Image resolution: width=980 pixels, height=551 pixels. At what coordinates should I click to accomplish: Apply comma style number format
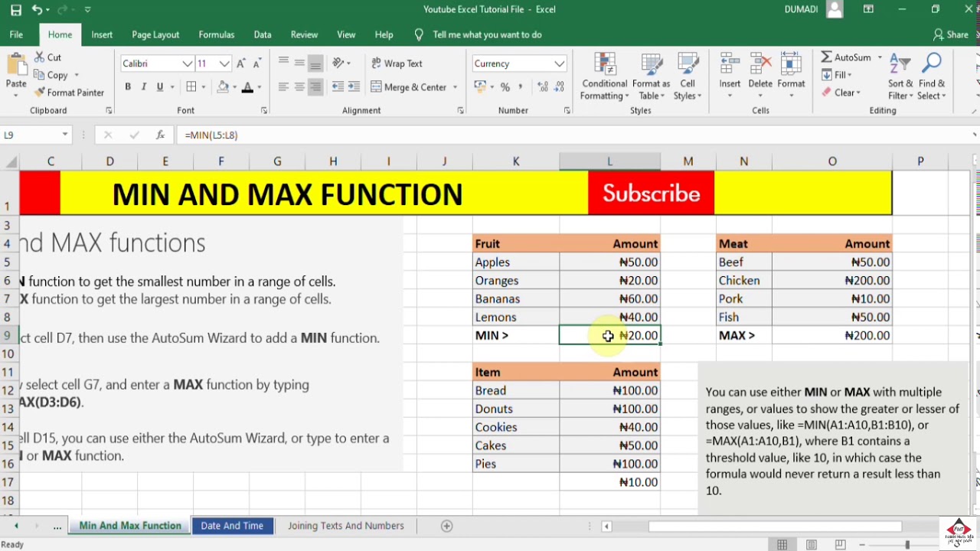coord(522,87)
